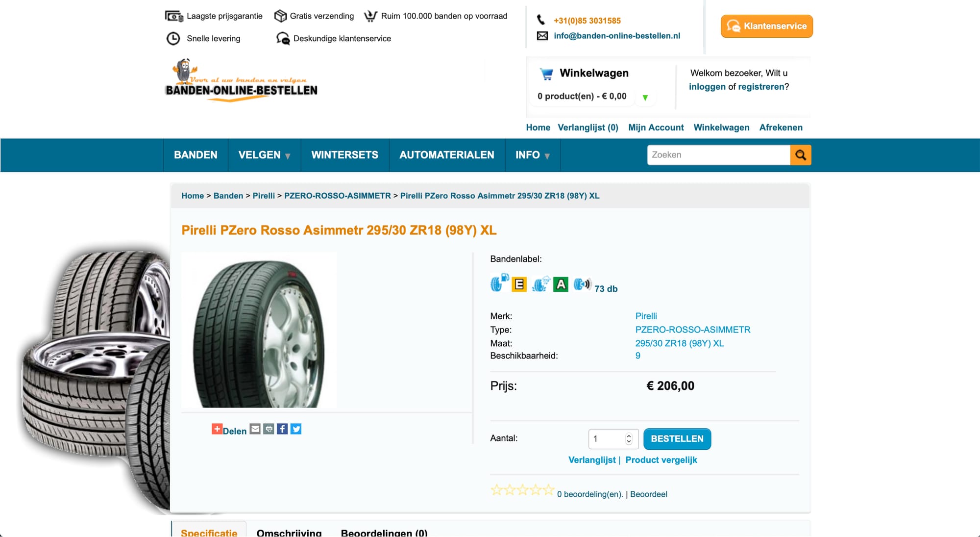Screen dimensions: 980x537
Task: Open the WINTERSETS menu item
Action: point(345,155)
